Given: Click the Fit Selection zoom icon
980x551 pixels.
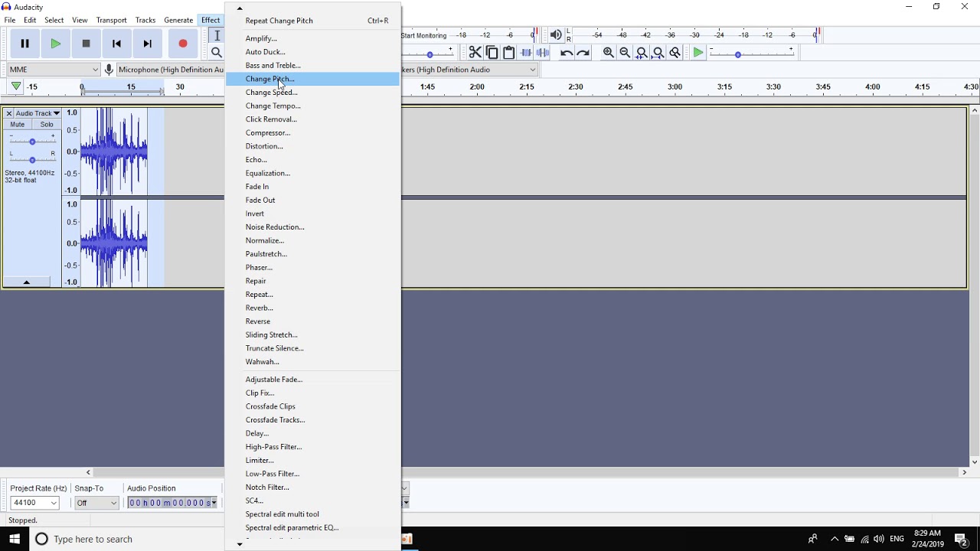Looking at the screenshot, I should (642, 53).
